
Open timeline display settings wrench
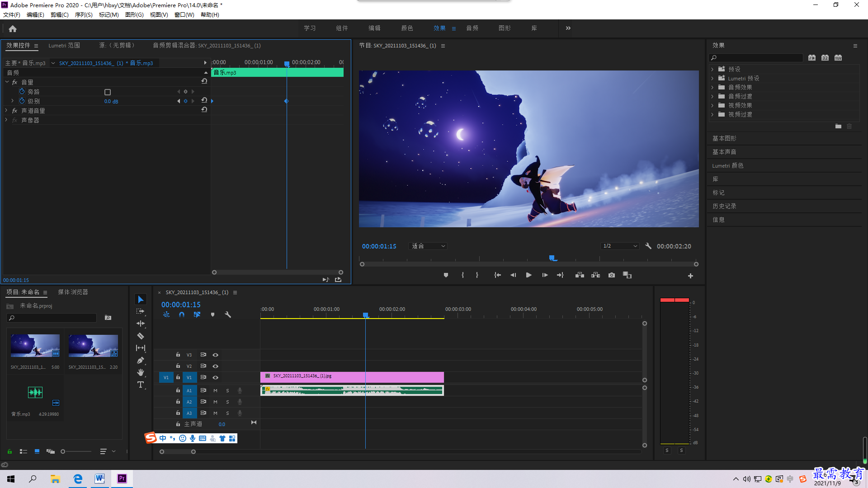228,314
